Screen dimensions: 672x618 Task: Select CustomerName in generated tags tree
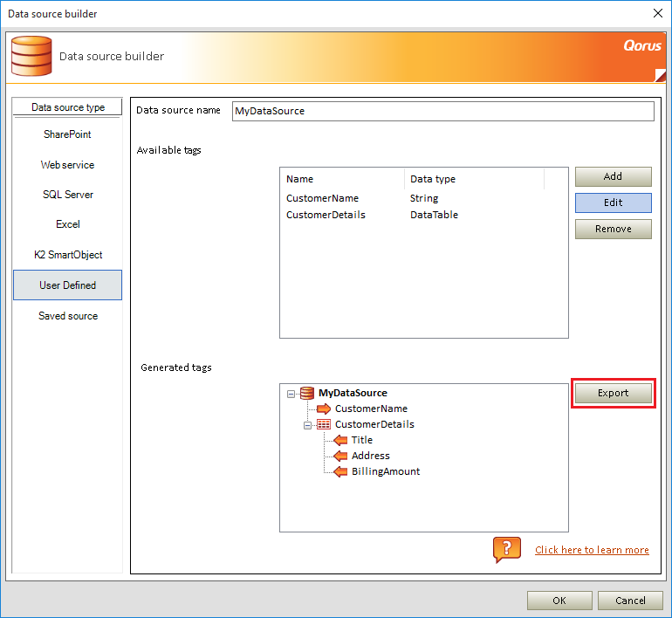pos(371,409)
